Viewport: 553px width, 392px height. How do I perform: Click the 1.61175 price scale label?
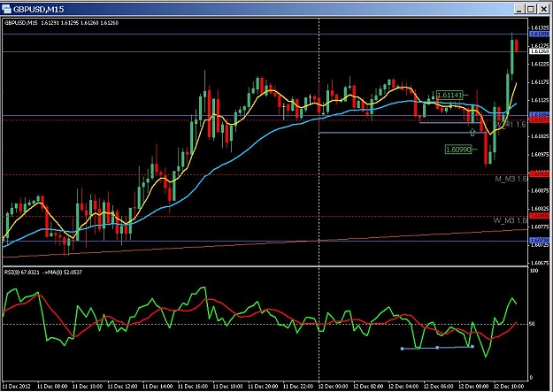pyautogui.click(x=539, y=82)
